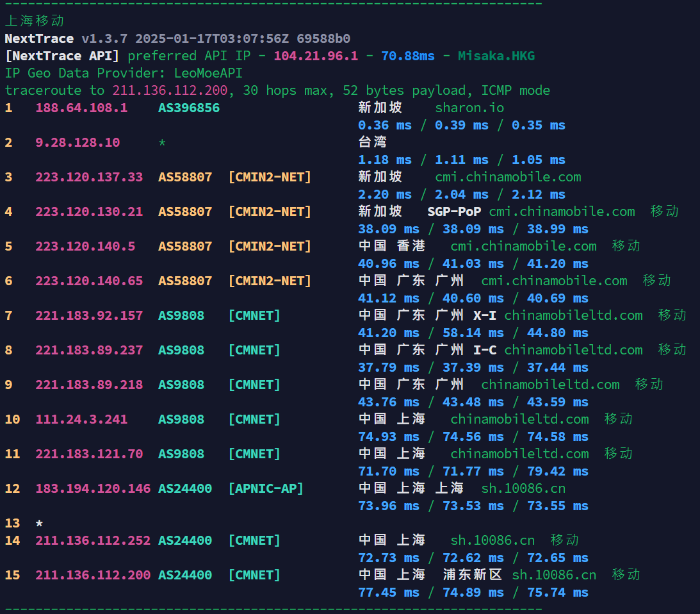
Task: Click the AS396856 number
Action: pyautogui.click(x=189, y=108)
